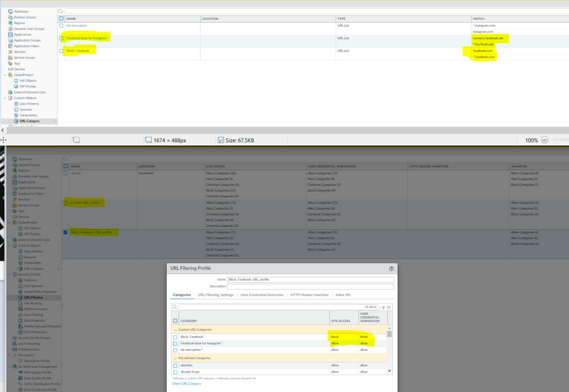Click the Check URL Category link

click(186, 383)
